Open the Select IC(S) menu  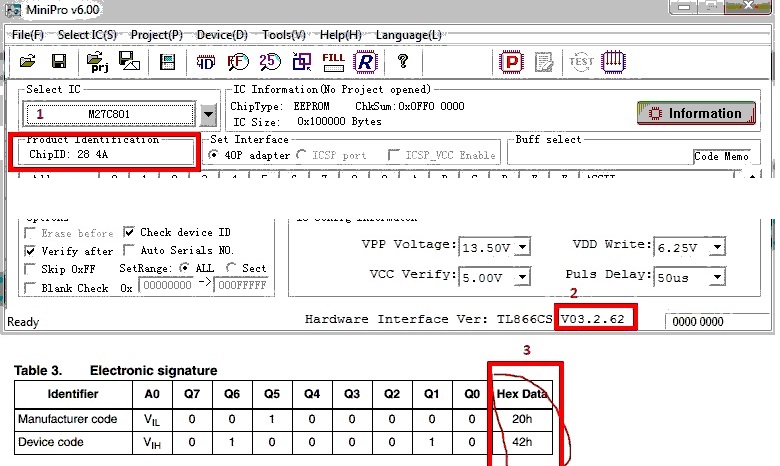(87, 35)
